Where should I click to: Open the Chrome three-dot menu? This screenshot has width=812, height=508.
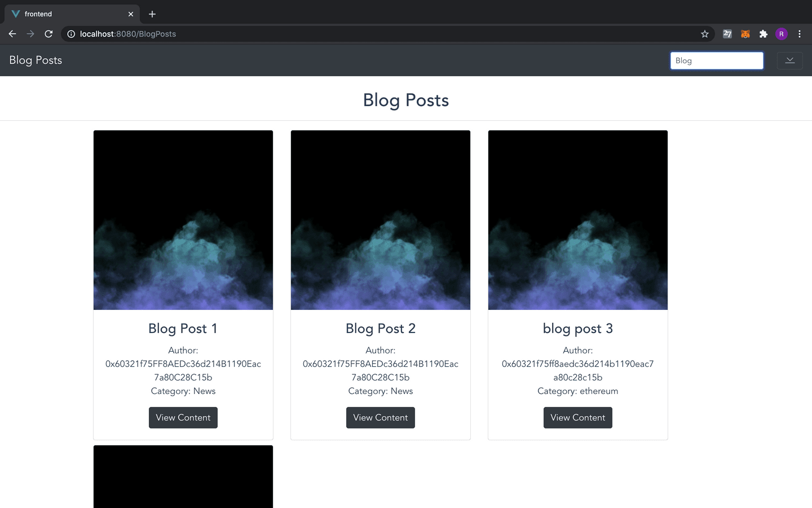800,34
